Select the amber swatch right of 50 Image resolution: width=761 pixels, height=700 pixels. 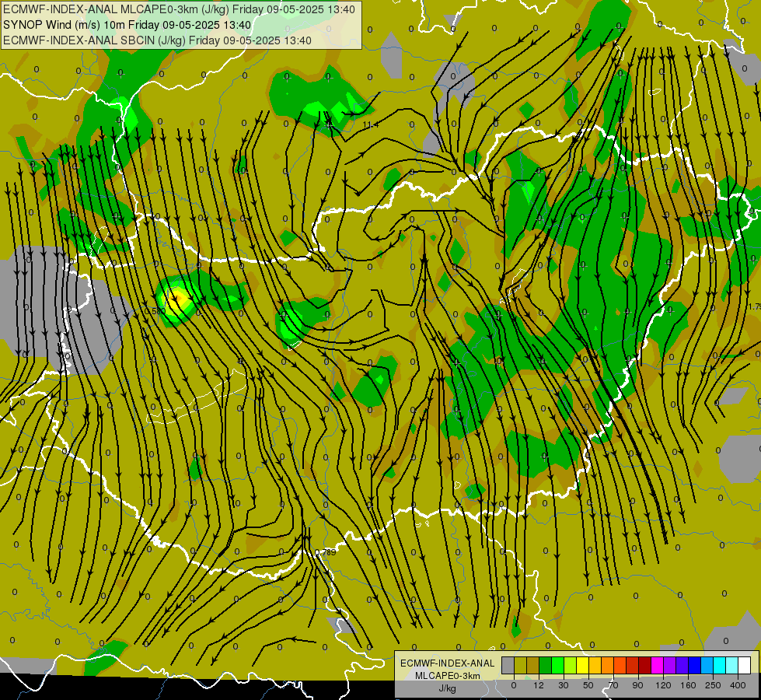pos(595,666)
